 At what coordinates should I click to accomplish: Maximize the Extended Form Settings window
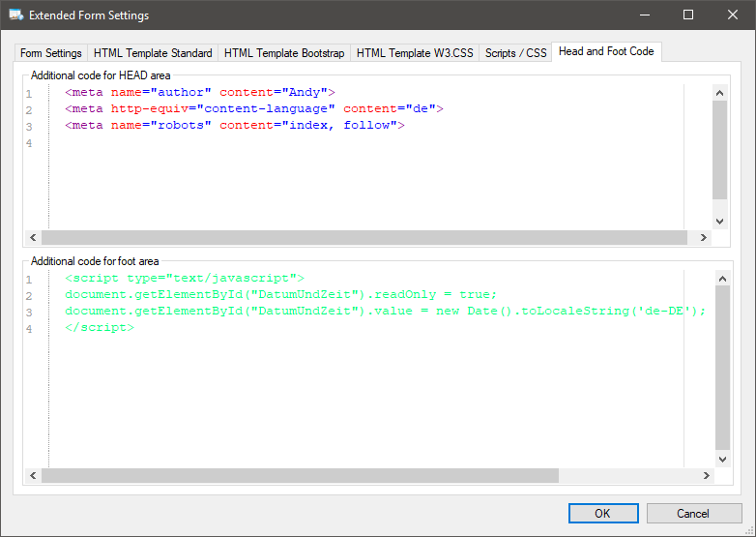coord(688,15)
